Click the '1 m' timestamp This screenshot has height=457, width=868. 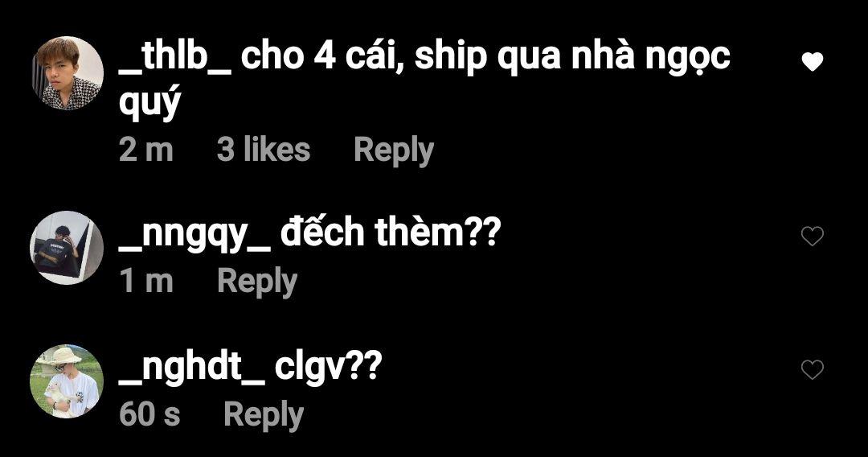147,281
